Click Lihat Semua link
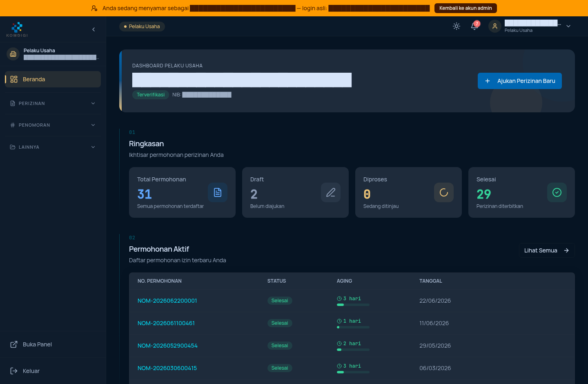 (547, 250)
